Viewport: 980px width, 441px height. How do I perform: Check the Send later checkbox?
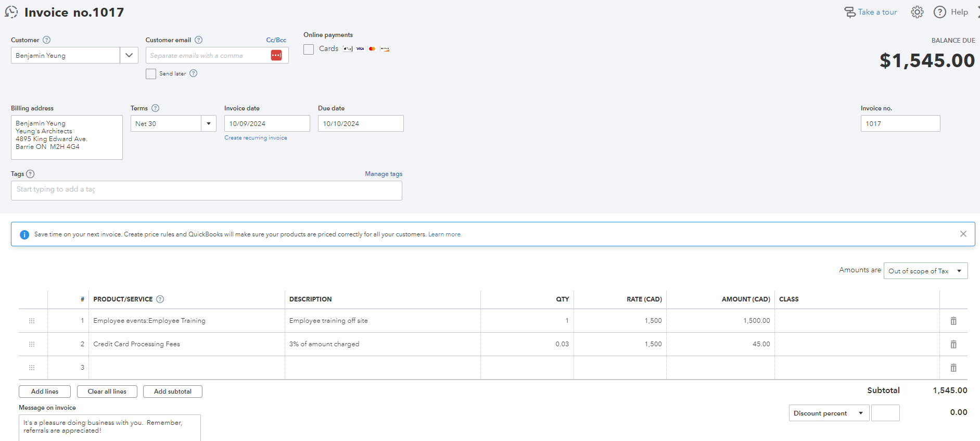click(x=151, y=74)
